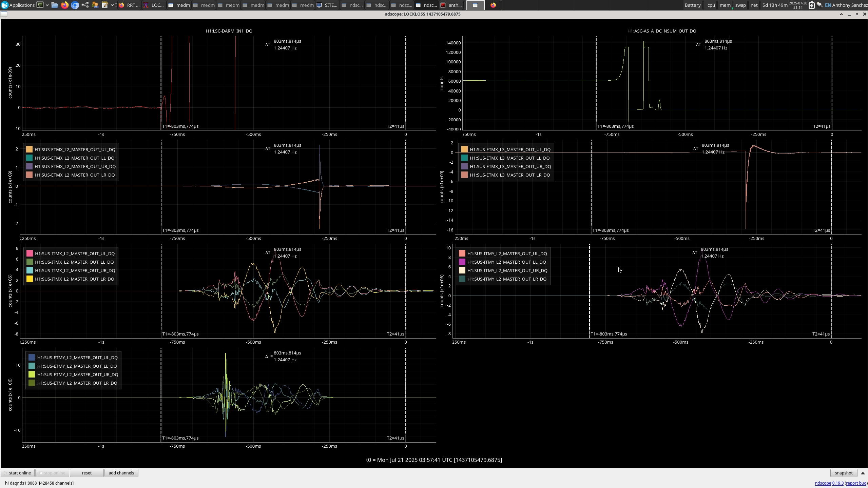868x488 pixels.
Task: Open the file manager folder icon
Action: coord(55,5)
